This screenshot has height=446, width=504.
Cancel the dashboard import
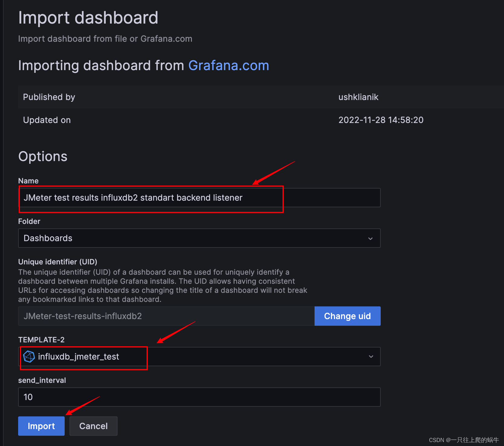tap(93, 426)
